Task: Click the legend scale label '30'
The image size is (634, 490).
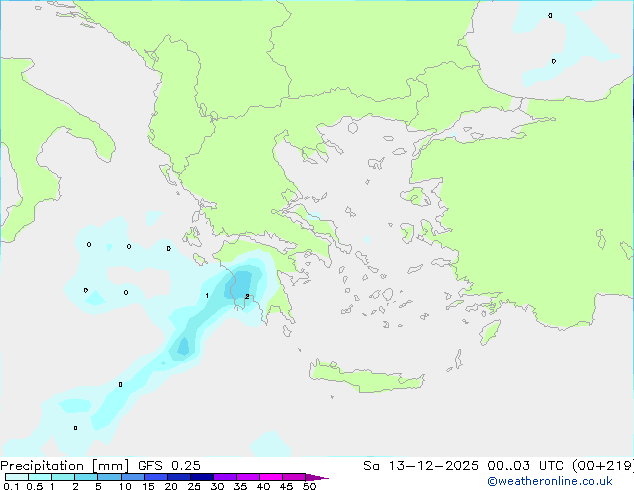Action: pos(217,486)
